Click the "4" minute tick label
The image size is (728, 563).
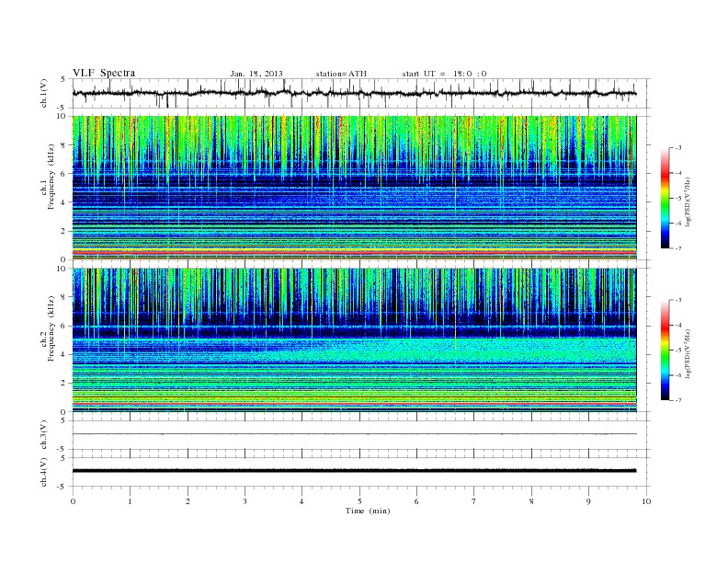[x=301, y=501]
